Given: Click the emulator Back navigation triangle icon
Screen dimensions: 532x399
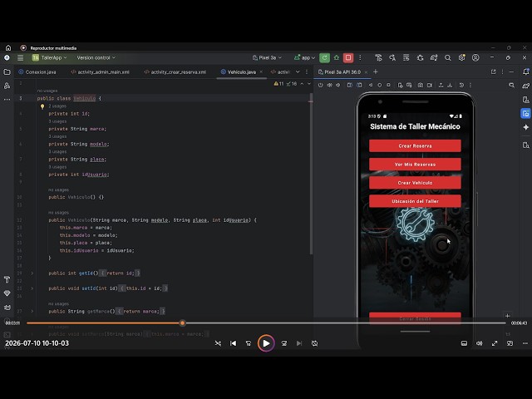Looking at the screenshot, I should pos(371,85).
